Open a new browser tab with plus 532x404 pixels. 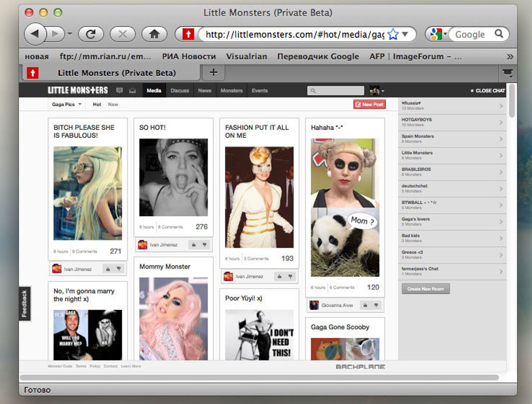[x=213, y=72]
